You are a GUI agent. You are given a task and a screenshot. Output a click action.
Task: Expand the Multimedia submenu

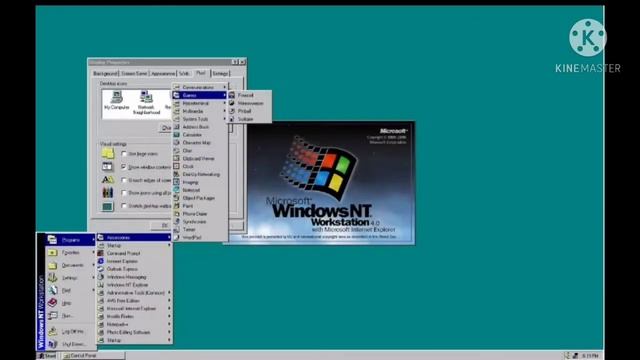tap(200, 111)
